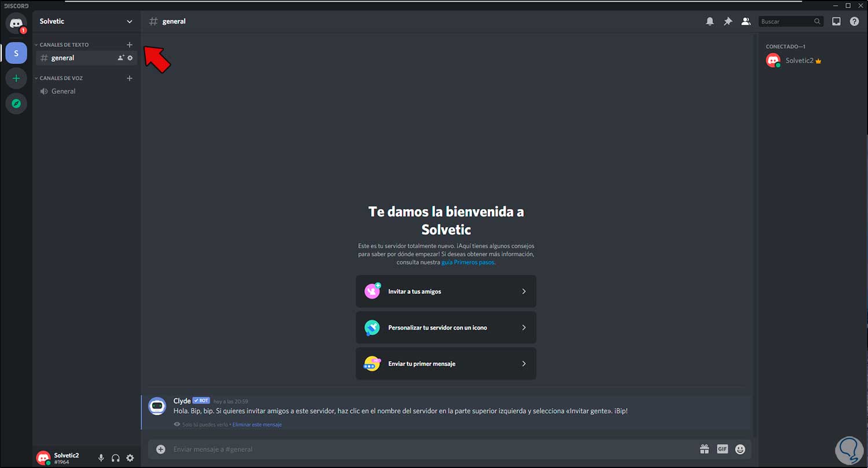Edit general channel settings gear
868x468 pixels.
[x=130, y=58]
